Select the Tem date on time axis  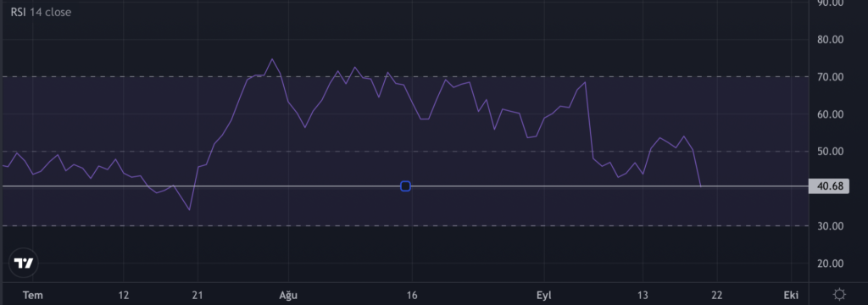(33, 295)
